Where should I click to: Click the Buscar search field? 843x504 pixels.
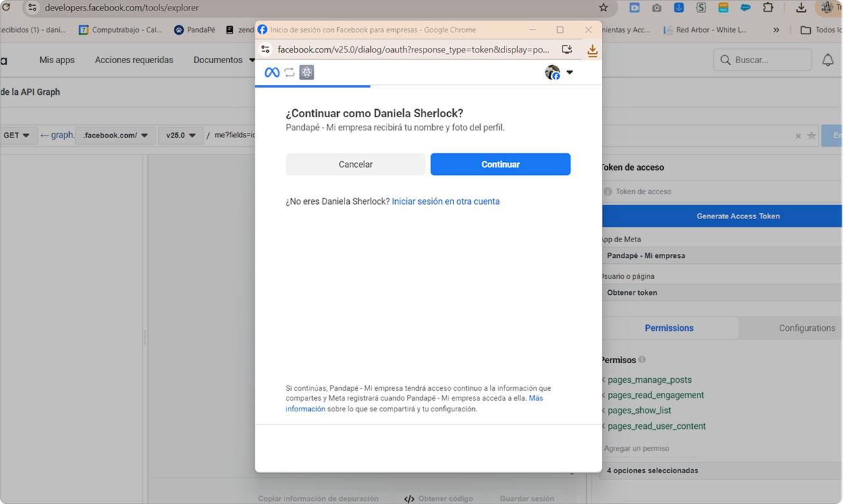click(763, 60)
